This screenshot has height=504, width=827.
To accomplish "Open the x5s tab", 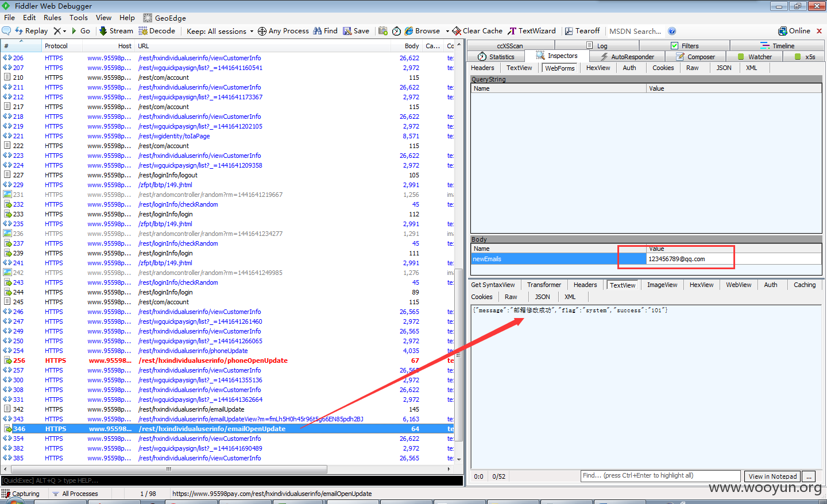I will [x=805, y=56].
